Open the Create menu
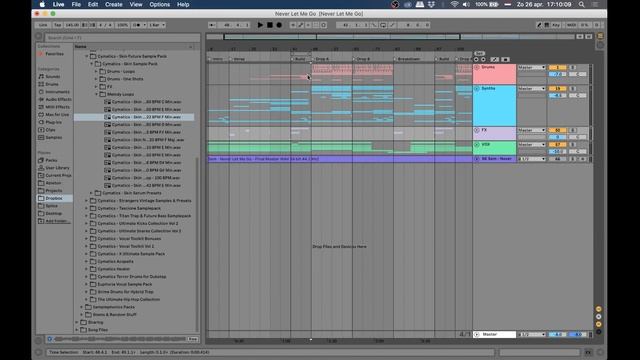 click(113, 4)
